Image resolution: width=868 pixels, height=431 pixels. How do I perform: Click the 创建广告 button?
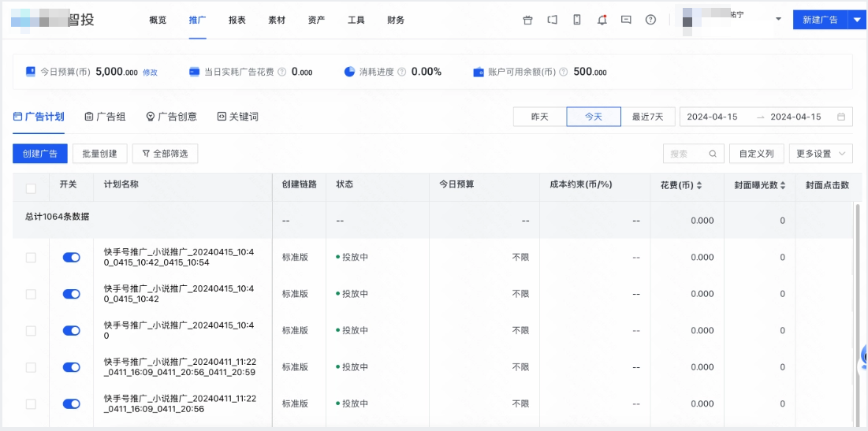click(40, 154)
